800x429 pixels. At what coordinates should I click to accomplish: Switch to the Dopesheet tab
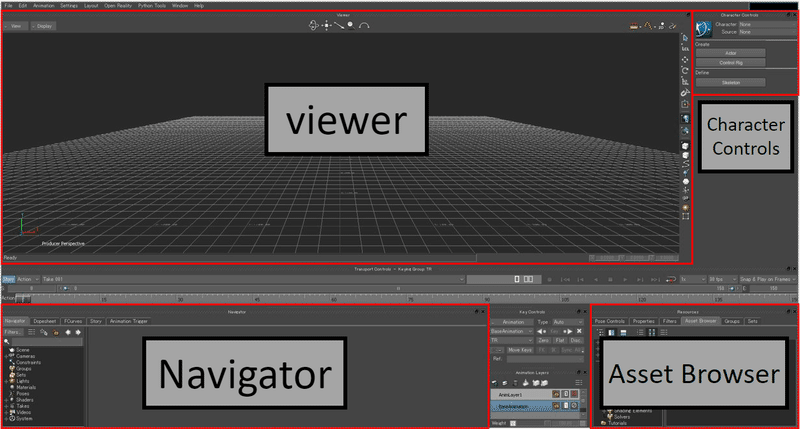pos(45,321)
